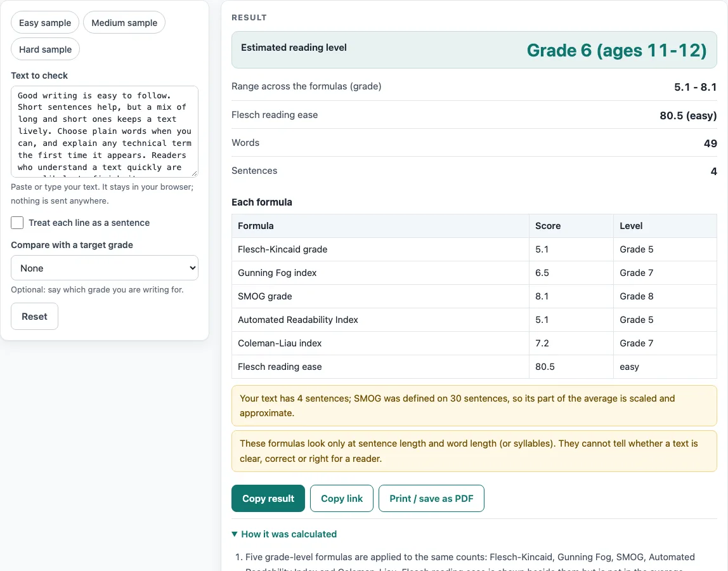The height and width of the screenshot is (571, 728).
Task: Grab the textarea resize handle
Action: coord(194,173)
